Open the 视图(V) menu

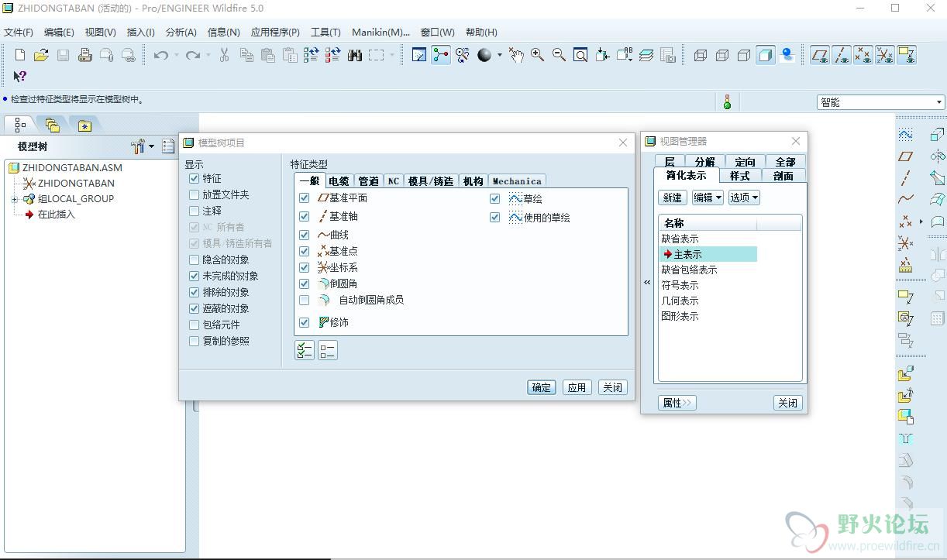pyautogui.click(x=100, y=33)
